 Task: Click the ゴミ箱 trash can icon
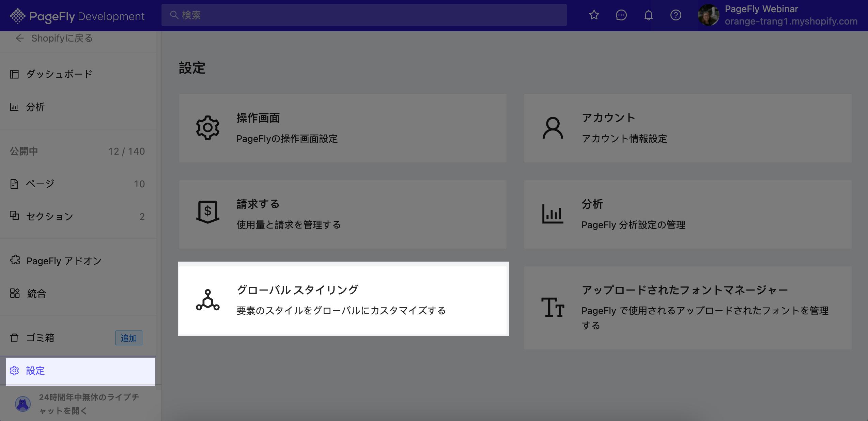click(x=14, y=338)
